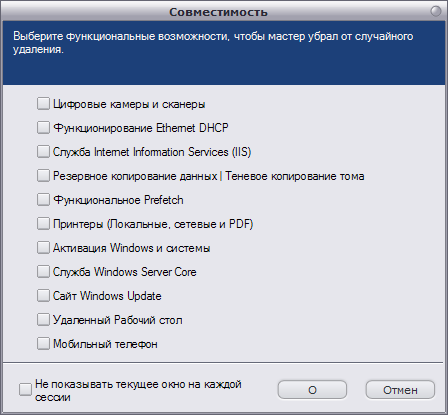
Task: Click the Теневое копирование тома label
Action: point(295,176)
